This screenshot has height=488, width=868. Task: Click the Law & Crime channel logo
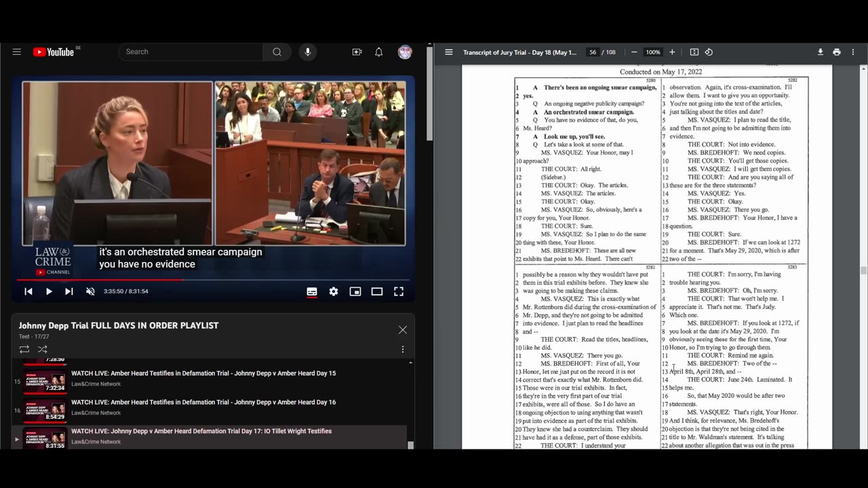[x=53, y=261]
